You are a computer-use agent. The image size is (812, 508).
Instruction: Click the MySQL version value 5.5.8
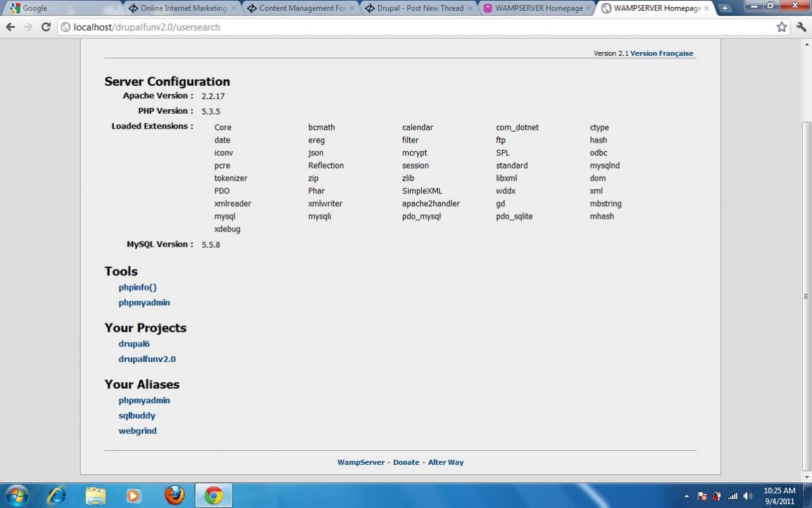tap(211, 245)
